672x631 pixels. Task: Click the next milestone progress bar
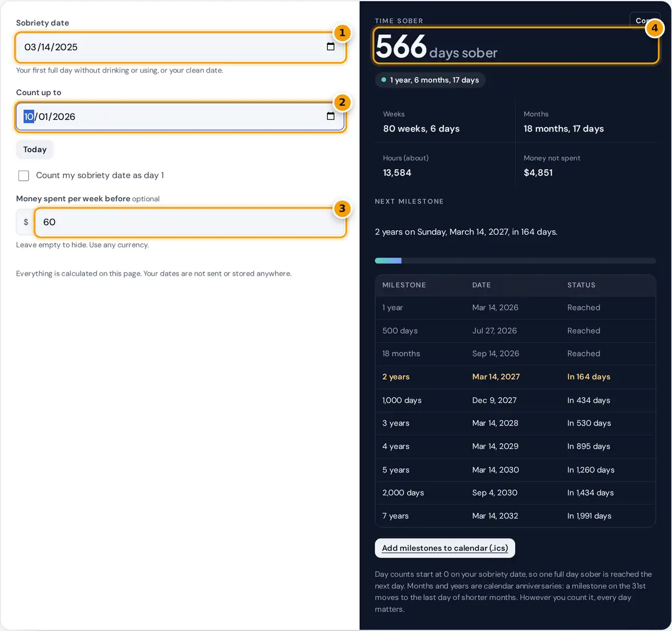[515, 261]
